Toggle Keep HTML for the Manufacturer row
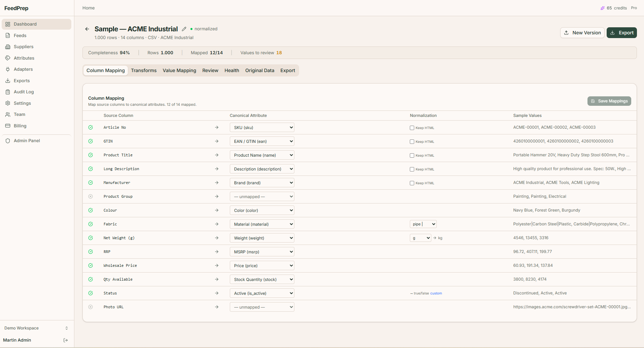Image resolution: width=644 pixels, height=348 pixels. coord(412,183)
